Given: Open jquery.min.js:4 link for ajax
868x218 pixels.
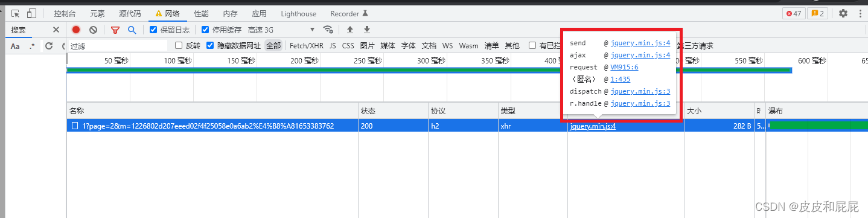Looking at the screenshot, I should [640, 55].
